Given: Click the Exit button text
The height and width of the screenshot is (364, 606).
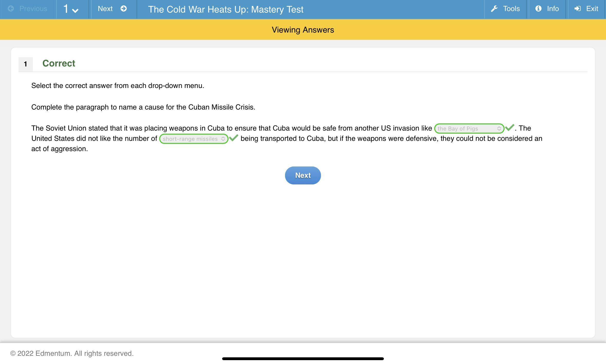Looking at the screenshot, I should coord(592,9).
